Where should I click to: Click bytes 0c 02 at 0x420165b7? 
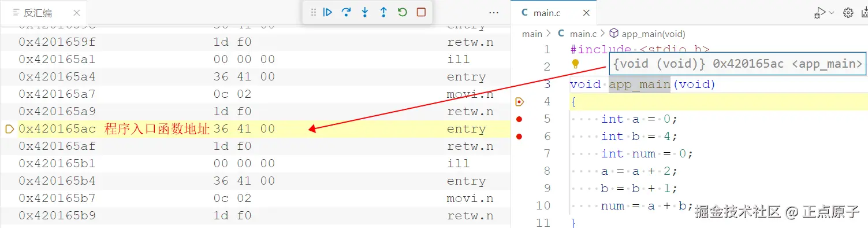233,198
